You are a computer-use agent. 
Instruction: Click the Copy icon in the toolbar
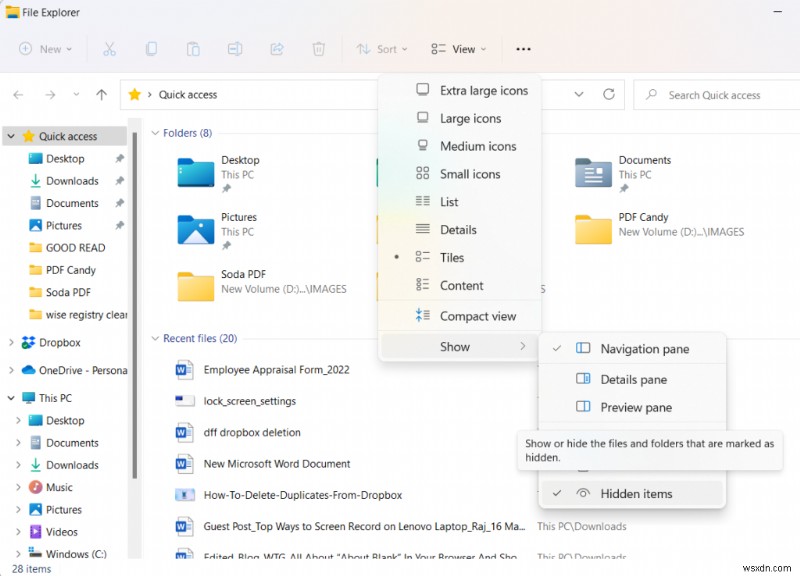click(151, 48)
